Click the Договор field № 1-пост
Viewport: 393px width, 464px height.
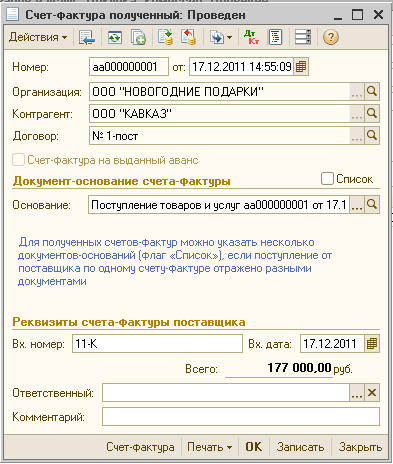[219, 136]
